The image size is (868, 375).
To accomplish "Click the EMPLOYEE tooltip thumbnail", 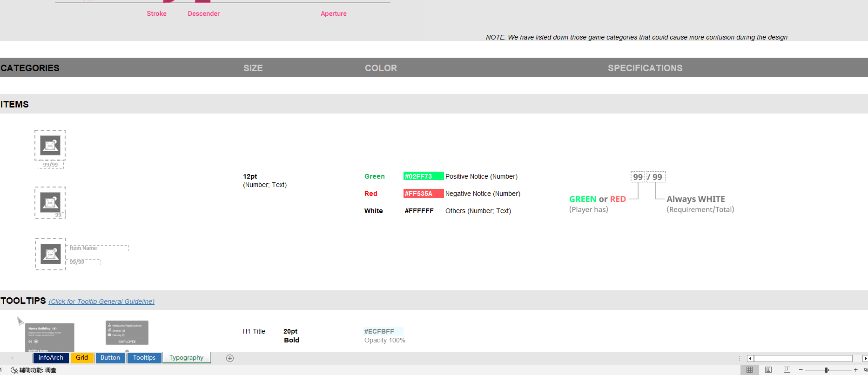I will pos(127,333).
